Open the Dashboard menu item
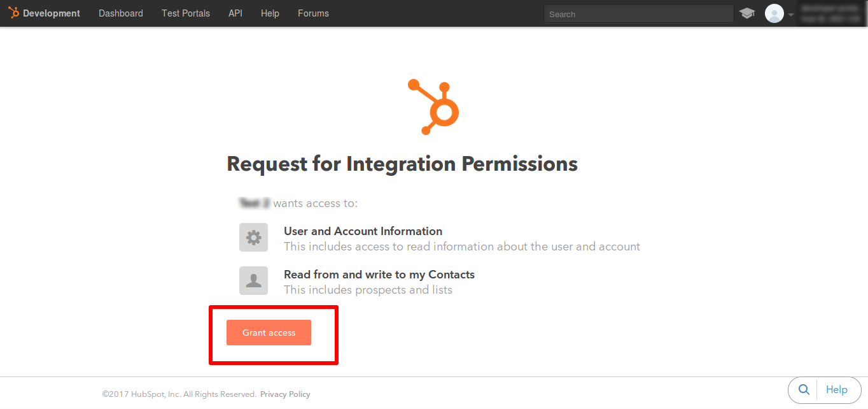Image resolution: width=868 pixels, height=409 pixels. tap(121, 13)
